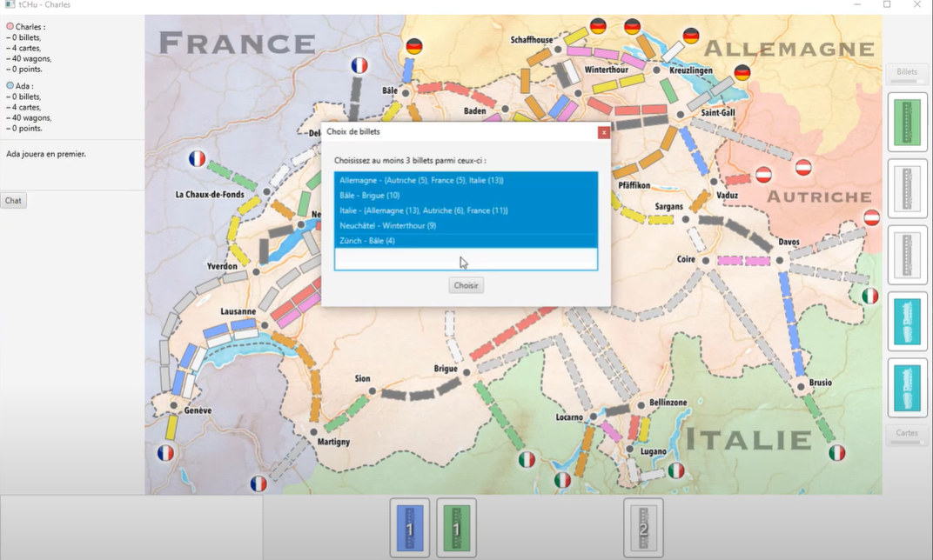Click the Martigny city station

click(x=313, y=432)
